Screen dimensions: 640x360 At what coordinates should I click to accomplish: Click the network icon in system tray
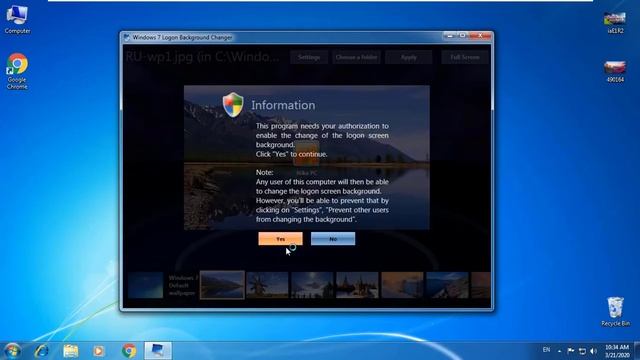point(582,351)
